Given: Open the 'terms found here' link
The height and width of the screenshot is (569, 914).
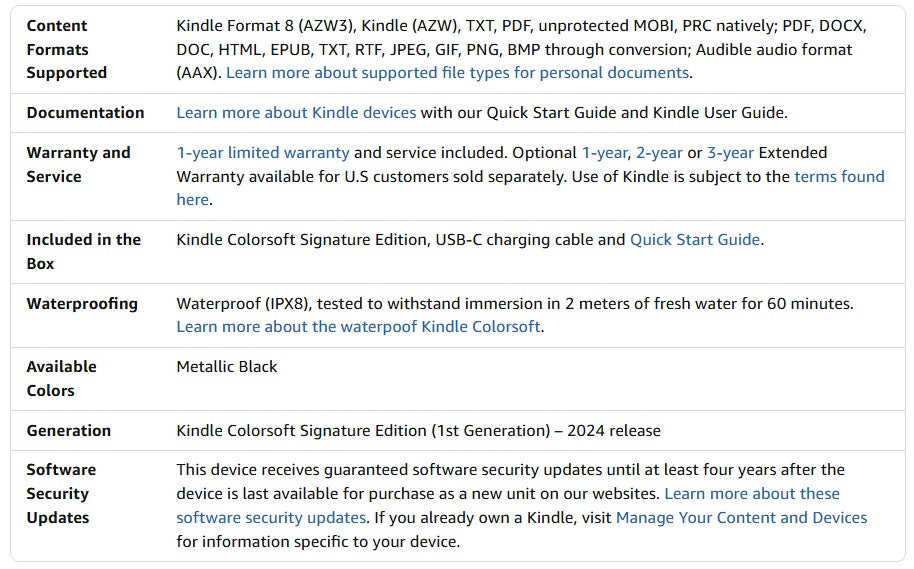Looking at the screenshot, I should click(838, 177).
